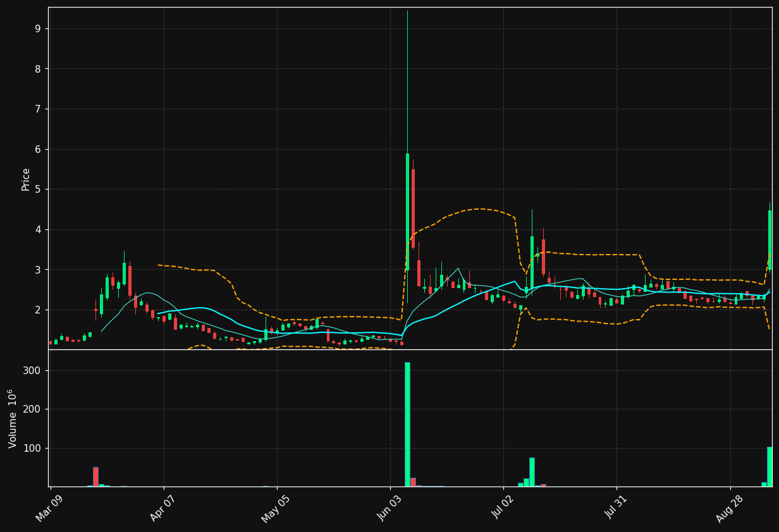This screenshot has height=532, width=779.
Task: Click the price axis value 3
Action: point(38,270)
